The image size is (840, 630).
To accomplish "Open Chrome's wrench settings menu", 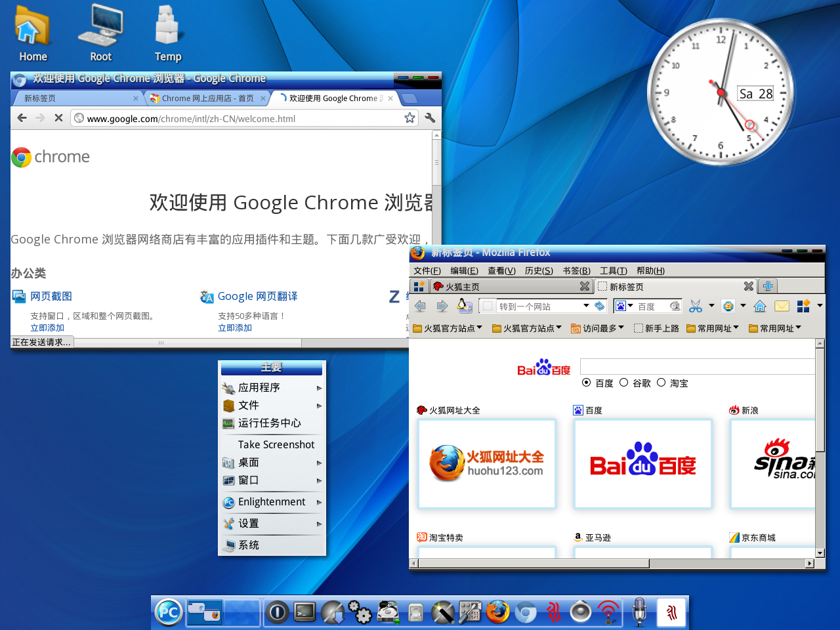I will [430, 118].
